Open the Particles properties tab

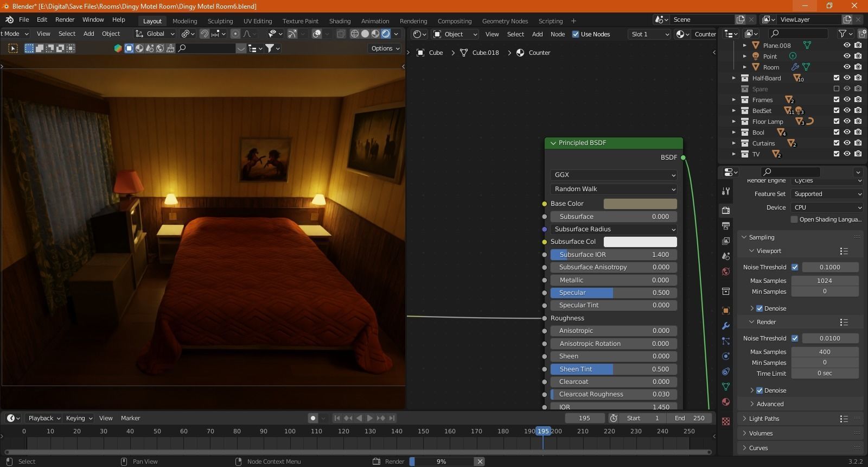tap(726, 341)
